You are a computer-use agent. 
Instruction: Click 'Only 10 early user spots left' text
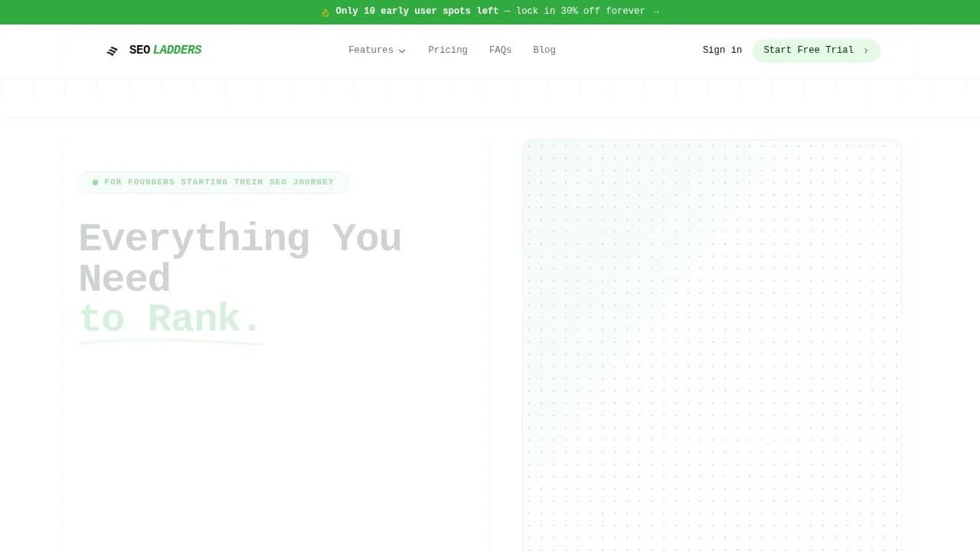point(416,11)
